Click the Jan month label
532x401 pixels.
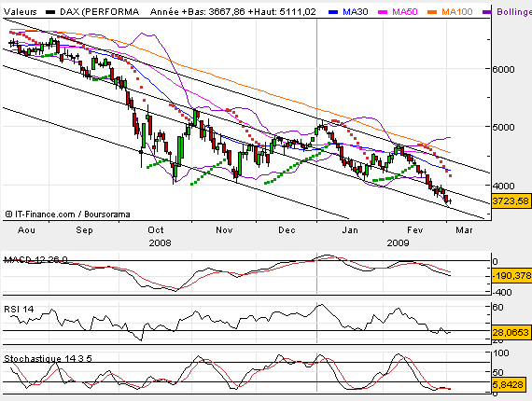coord(350,230)
